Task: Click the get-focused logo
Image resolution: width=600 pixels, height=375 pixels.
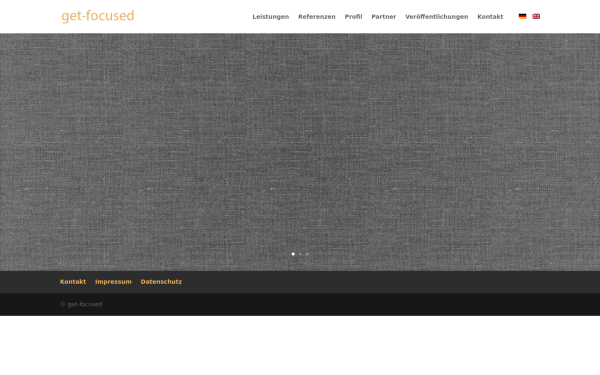Action: (98, 16)
